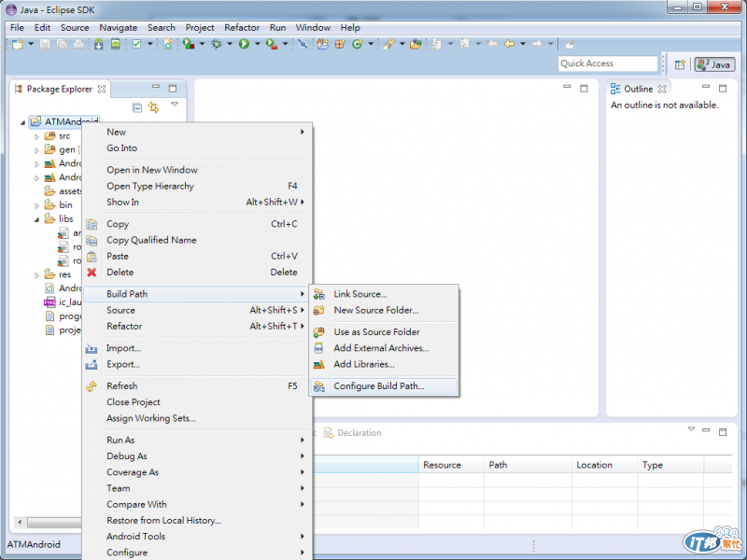Image resolution: width=747 pixels, height=560 pixels.
Task: Click the Save toolbar icon
Action: 45,44
